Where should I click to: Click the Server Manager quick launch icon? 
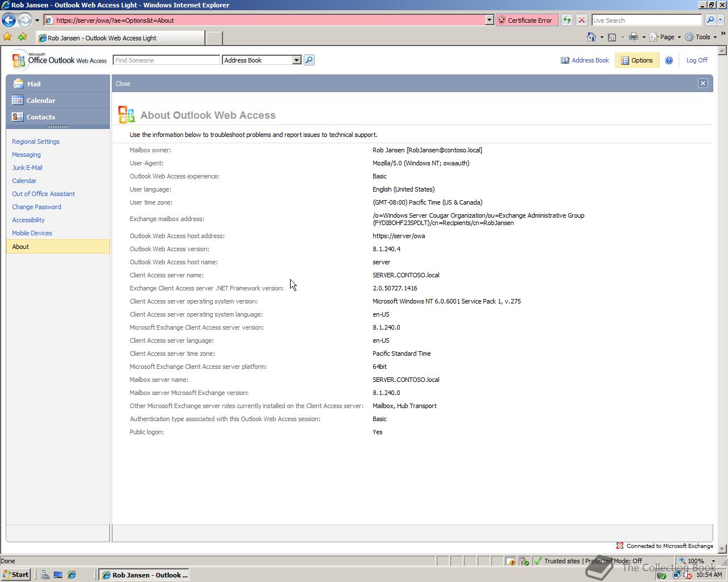[45, 575]
